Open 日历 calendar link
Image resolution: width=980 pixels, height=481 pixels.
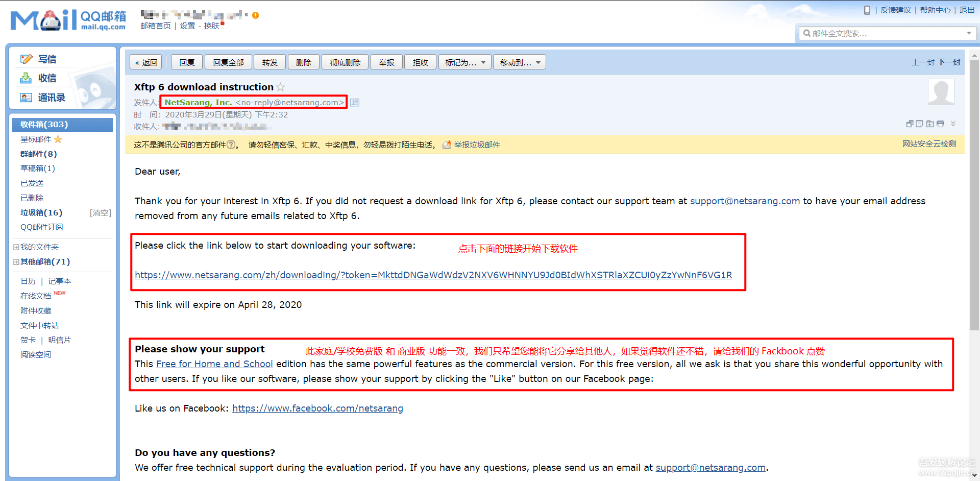coord(28,281)
